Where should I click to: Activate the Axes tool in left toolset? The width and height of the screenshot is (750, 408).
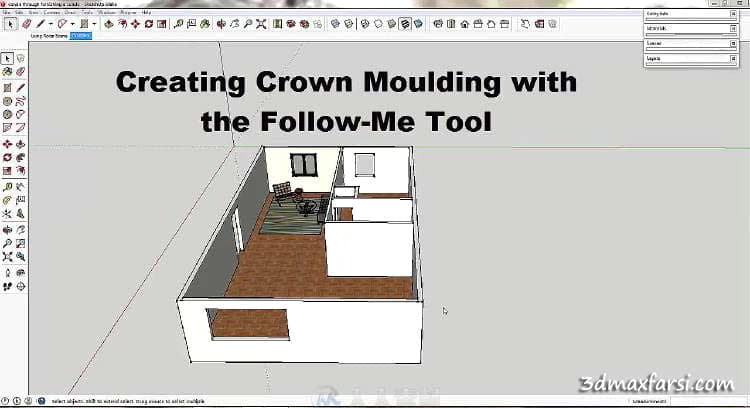coord(7,214)
